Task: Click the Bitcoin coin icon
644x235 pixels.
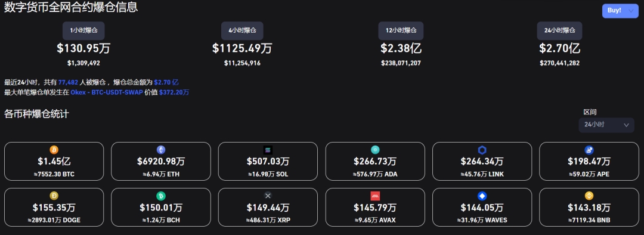Action: [54, 150]
